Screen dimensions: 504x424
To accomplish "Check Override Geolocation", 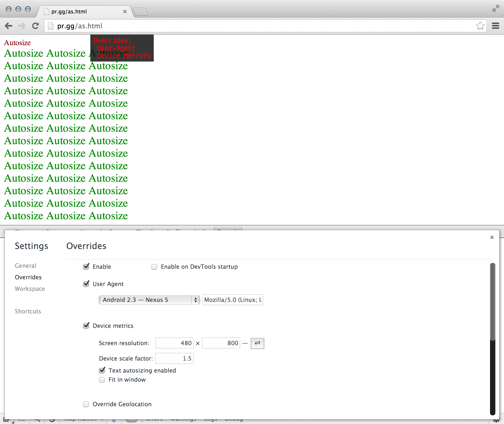I will pos(86,404).
